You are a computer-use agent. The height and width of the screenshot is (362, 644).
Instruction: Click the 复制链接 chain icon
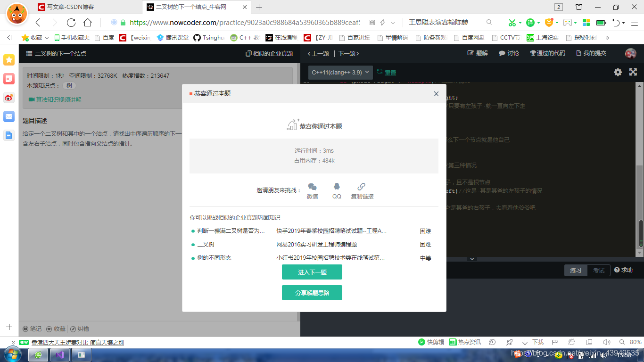pos(362,187)
